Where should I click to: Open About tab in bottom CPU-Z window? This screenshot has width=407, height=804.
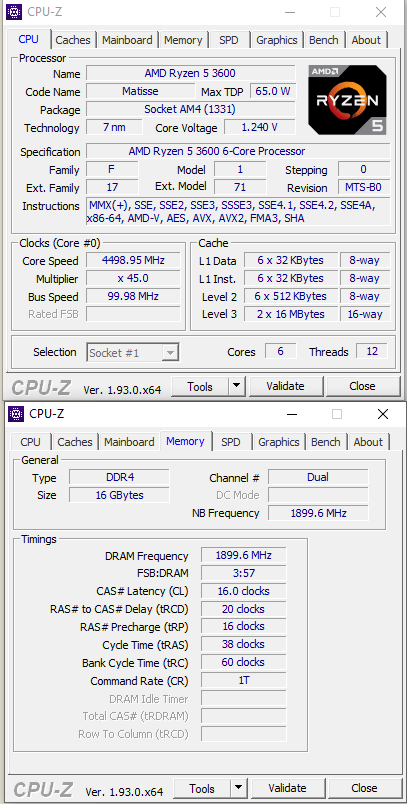[x=368, y=442]
